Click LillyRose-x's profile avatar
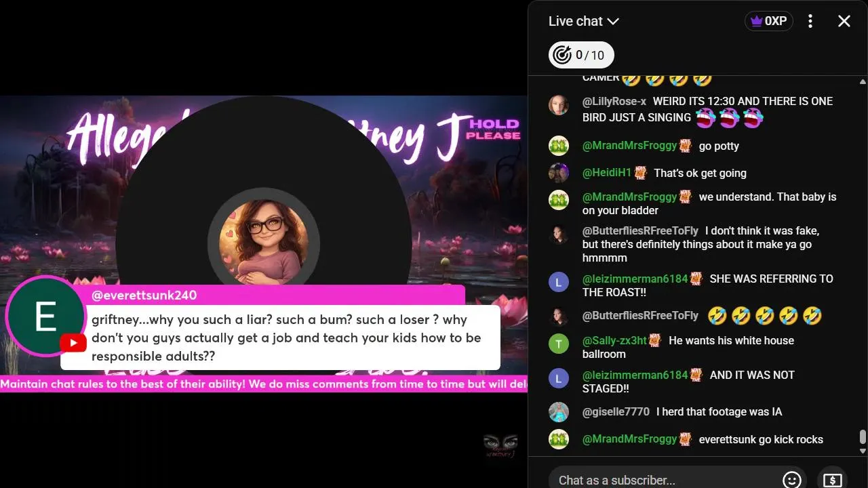Screen dimensions: 868x488 [x=558, y=105]
